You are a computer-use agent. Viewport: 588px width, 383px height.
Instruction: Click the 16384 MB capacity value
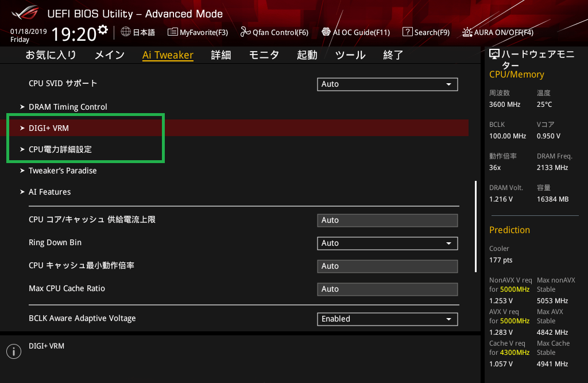(x=553, y=199)
